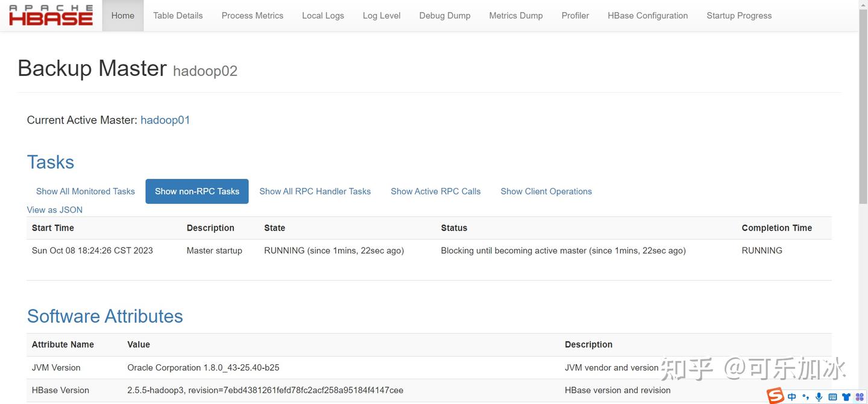The width and height of the screenshot is (868, 404).
Task: Show Client Operations tasks
Action: pos(546,191)
